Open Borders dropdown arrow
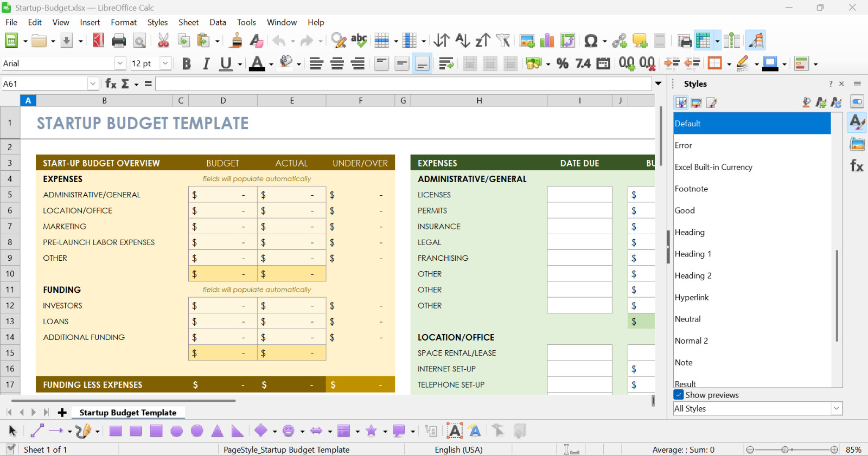868x456 pixels. click(x=729, y=64)
